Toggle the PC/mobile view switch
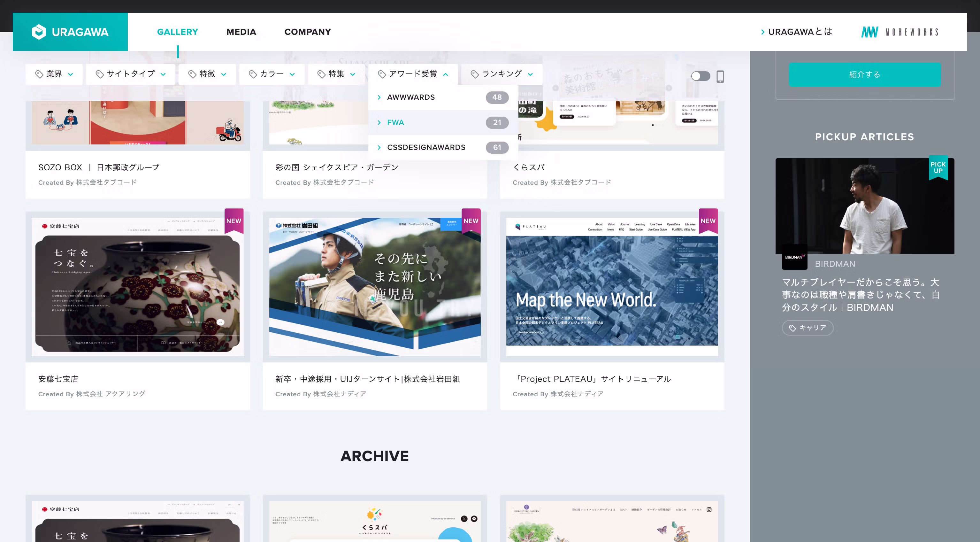Screen dimensions: 980x542 point(701,76)
